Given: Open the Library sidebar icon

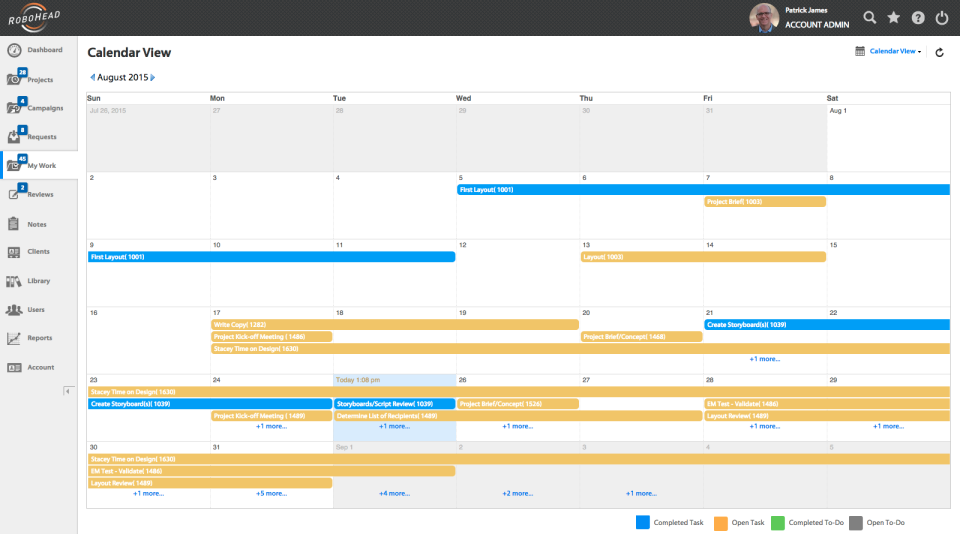Looking at the screenshot, I should click(38, 281).
